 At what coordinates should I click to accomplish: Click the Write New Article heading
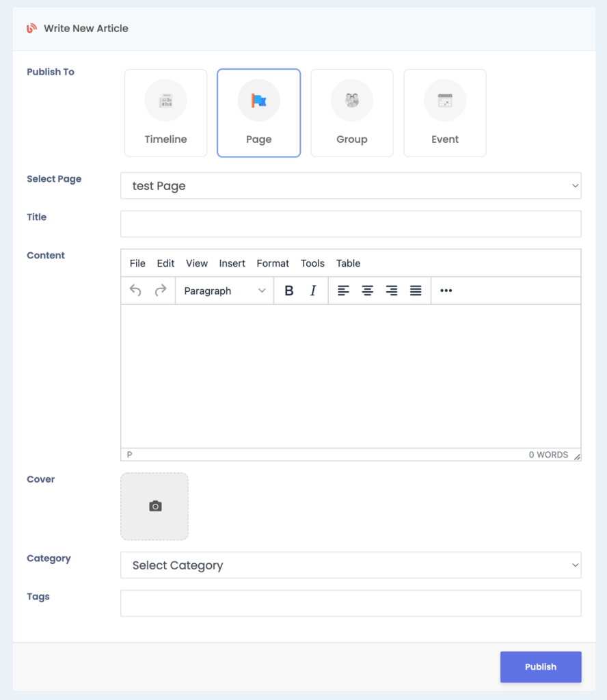[x=85, y=29]
